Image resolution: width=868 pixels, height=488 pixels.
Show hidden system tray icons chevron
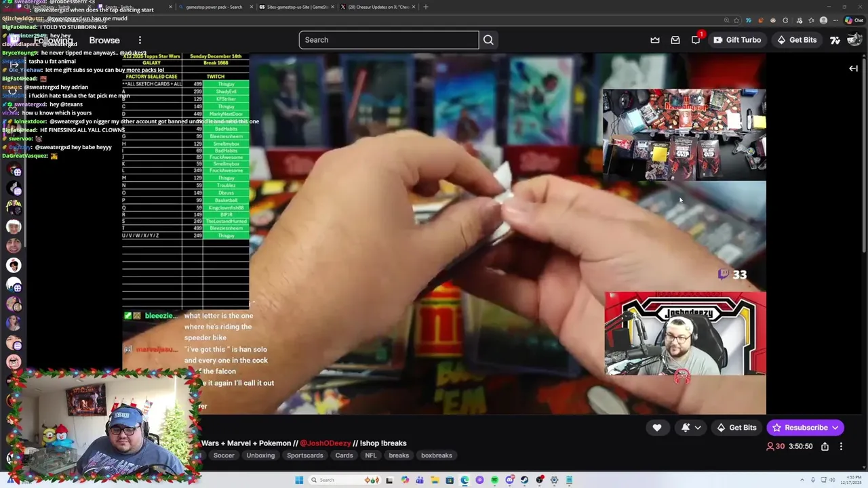tap(802, 481)
